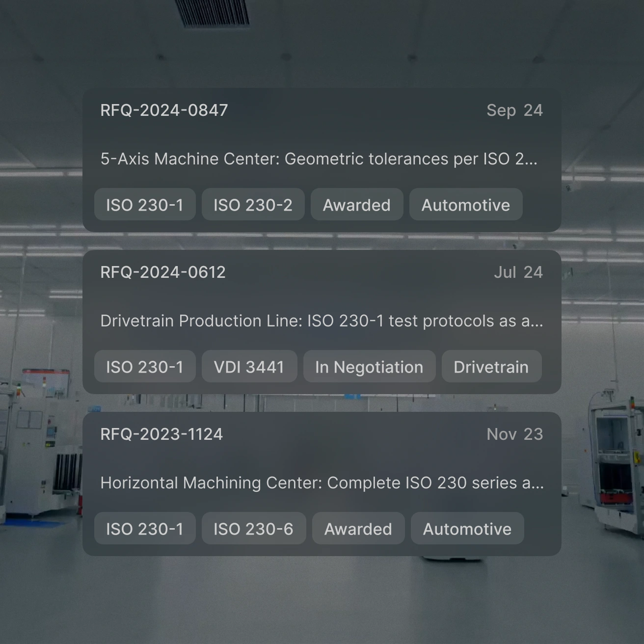The width and height of the screenshot is (644, 644).
Task: Open the RFQ-2024-0612 card title
Action: [x=163, y=272]
